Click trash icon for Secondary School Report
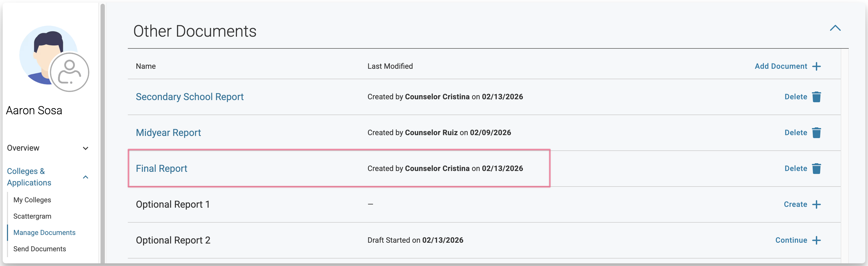Viewport: 868px width, 266px height. pyautogui.click(x=816, y=97)
